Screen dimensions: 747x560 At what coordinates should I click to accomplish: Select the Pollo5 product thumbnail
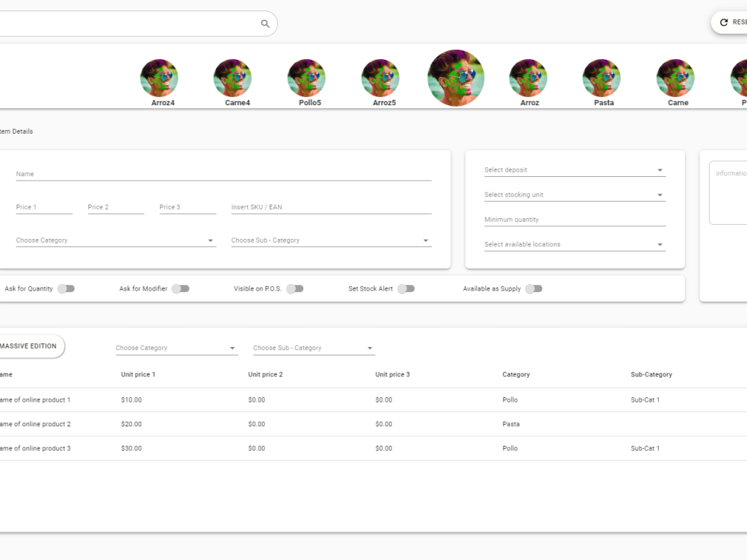click(306, 78)
